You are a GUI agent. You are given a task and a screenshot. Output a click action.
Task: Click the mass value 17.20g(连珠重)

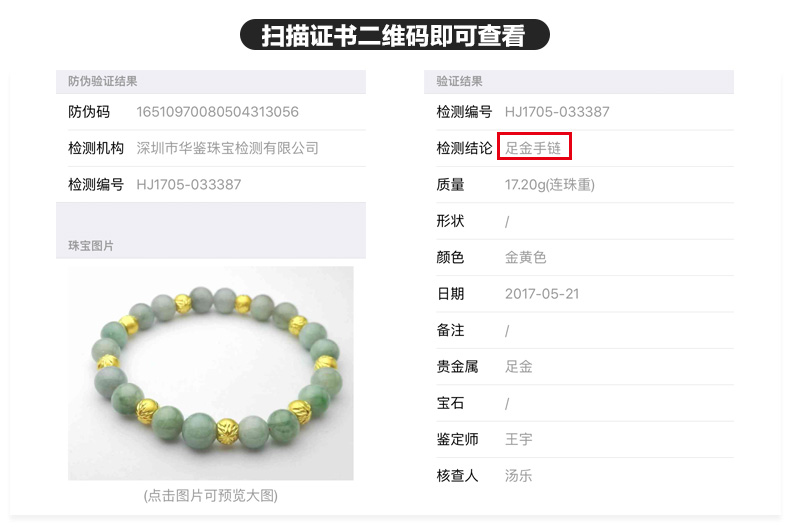[x=550, y=185]
